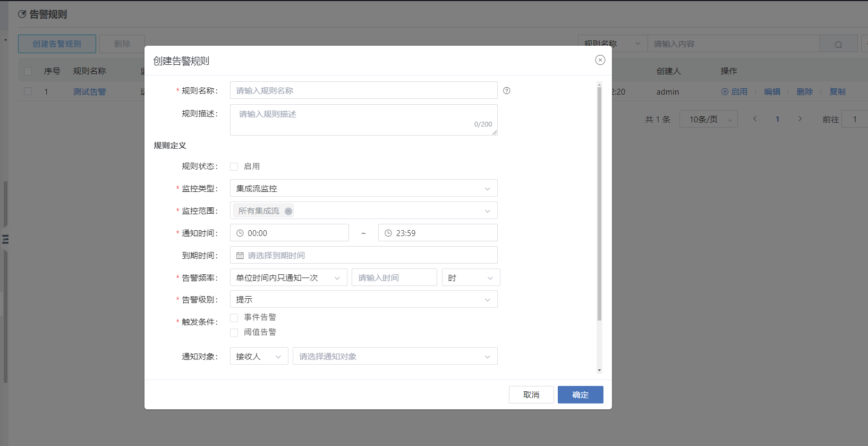
Task: Click the 序号 column header
Action: click(x=52, y=71)
